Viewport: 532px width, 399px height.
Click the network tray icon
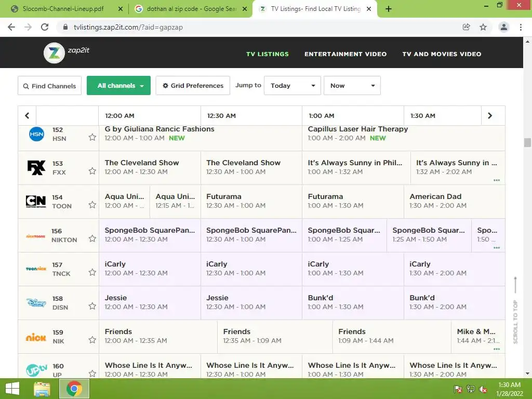pyautogui.click(x=471, y=389)
